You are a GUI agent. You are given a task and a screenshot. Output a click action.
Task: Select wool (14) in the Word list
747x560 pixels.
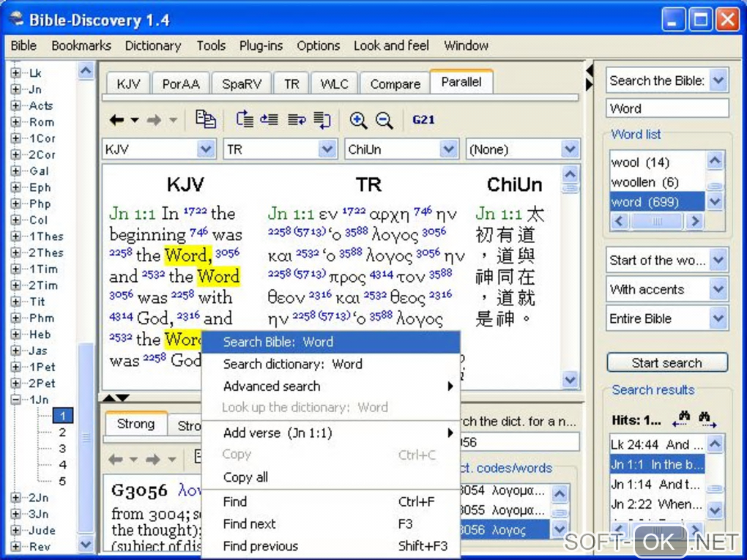657,163
